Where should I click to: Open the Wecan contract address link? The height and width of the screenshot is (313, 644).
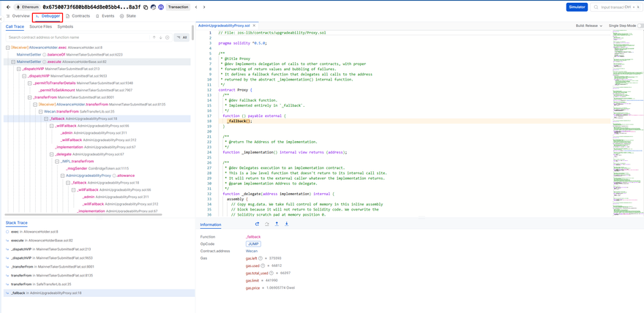pos(252,251)
